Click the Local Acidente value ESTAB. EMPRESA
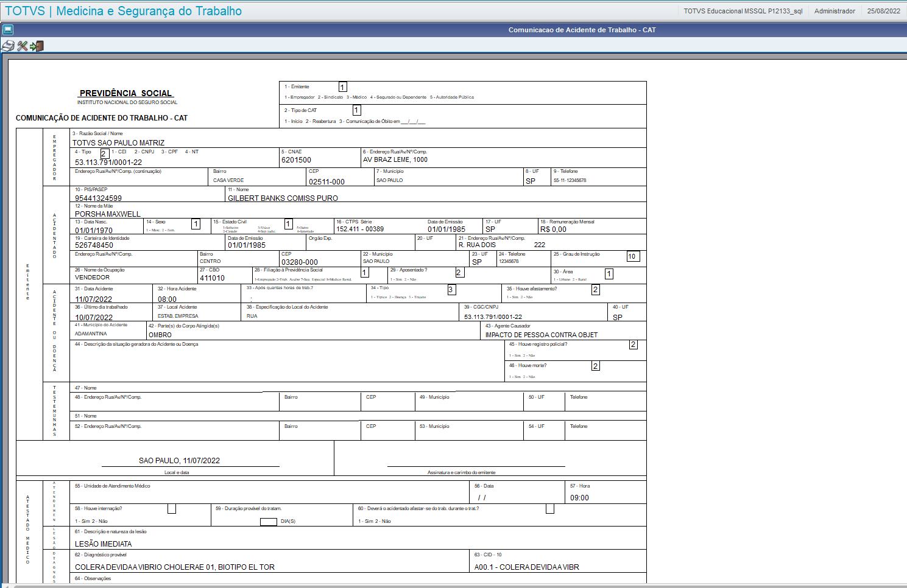Screen dimensions: 907x588 tap(178, 317)
